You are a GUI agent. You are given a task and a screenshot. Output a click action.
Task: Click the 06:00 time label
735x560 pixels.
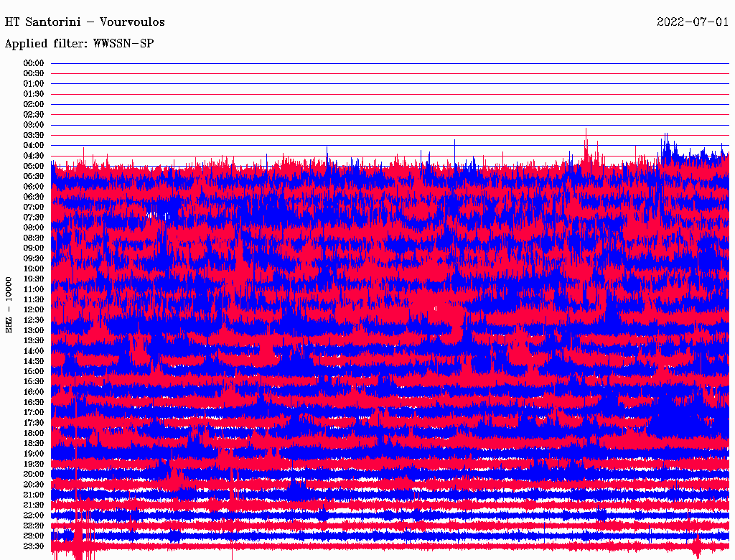pyautogui.click(x=34, y=187)
